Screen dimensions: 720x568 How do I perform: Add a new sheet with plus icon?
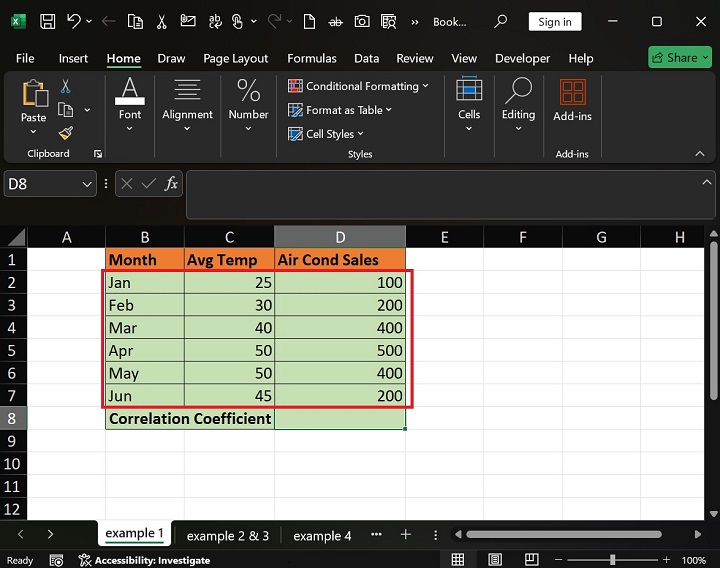[405, 535]
